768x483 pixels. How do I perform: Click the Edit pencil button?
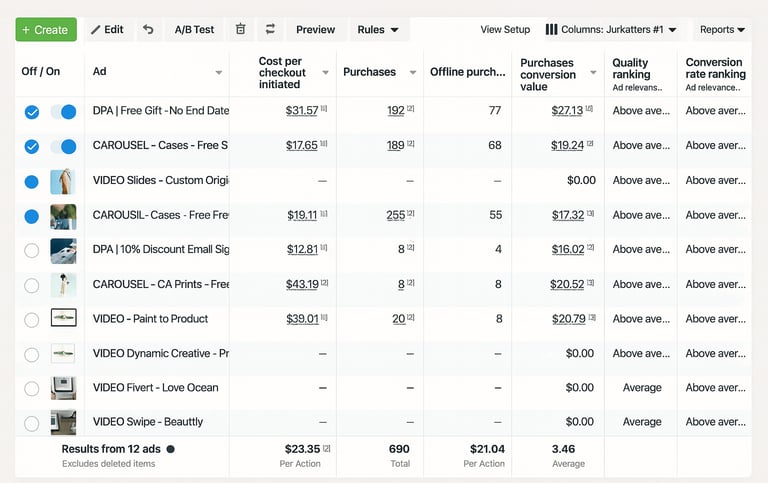coord(107,29)
